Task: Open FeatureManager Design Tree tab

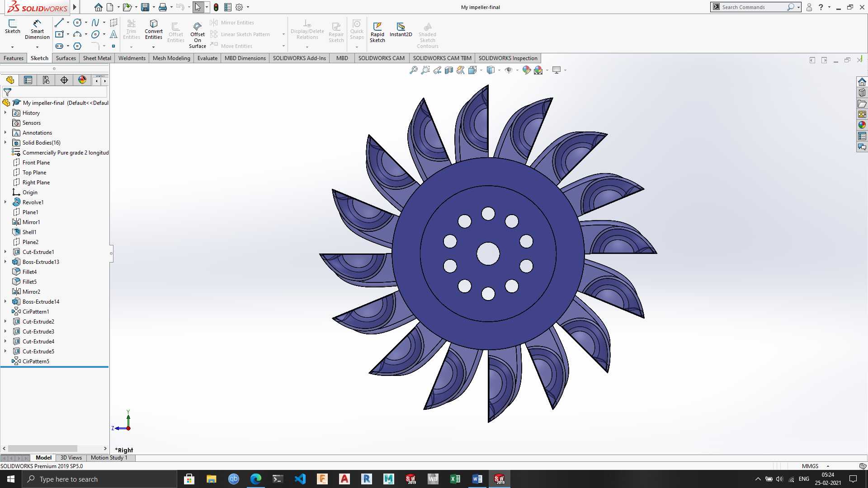Action: click(10, 80)
